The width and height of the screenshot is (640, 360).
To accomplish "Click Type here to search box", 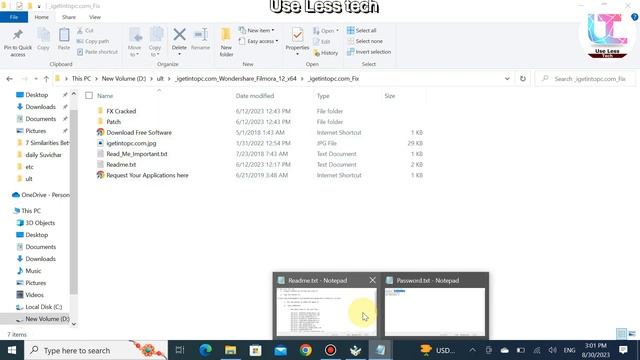I will (96, 350).
